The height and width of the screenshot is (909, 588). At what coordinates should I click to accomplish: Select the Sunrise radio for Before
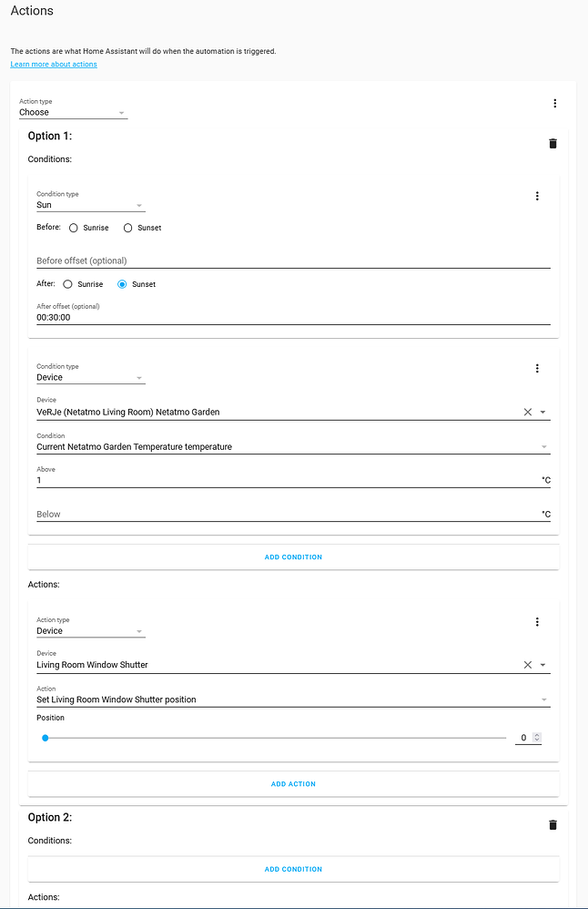click(x=73, y=228)
